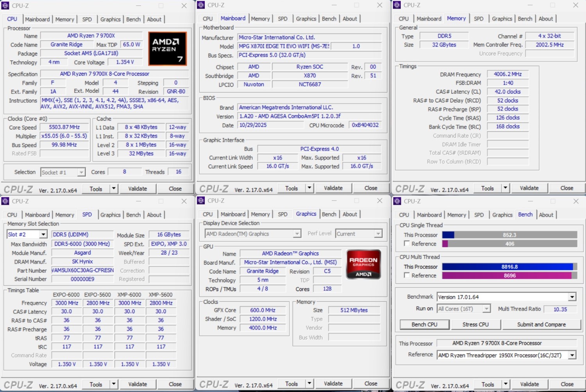586x392 pixels.
Task: Open Tools dropdown arrow in the Bench window
Action: pyautogui.click(x=506, y=384)
